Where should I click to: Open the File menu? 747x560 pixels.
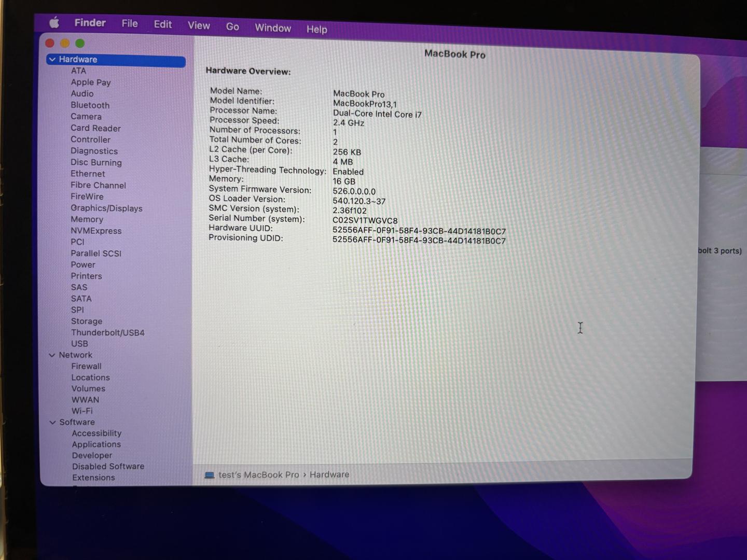(130, 23)
